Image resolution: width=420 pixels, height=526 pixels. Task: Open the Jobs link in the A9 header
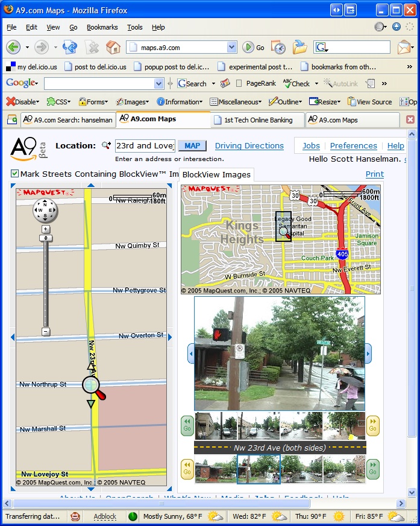click(311, 145)
